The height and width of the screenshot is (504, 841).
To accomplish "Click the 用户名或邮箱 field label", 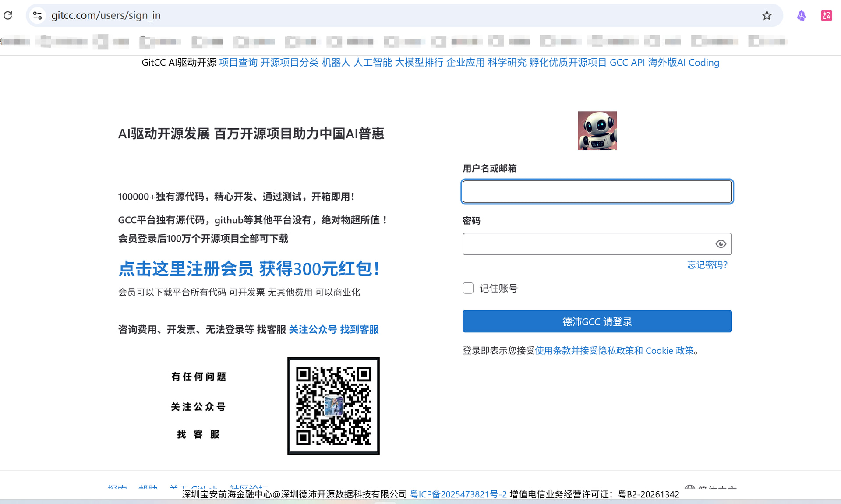I will [x=490, y=168].
